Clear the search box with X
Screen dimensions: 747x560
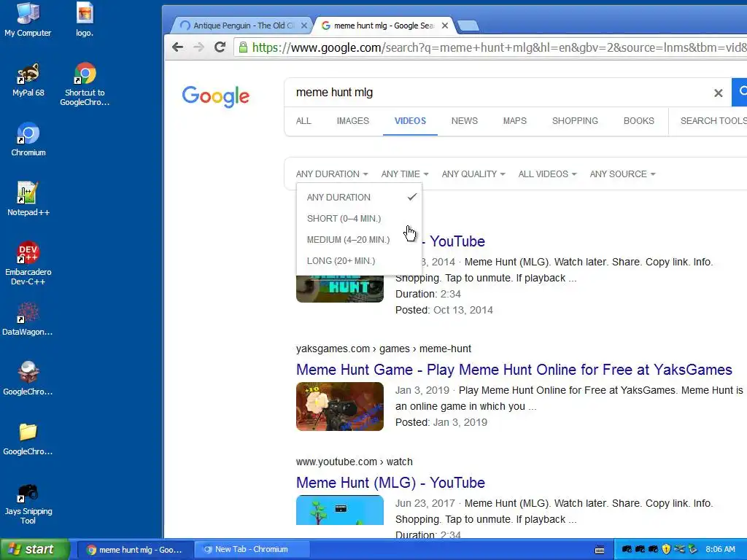[x=718, y=93]
